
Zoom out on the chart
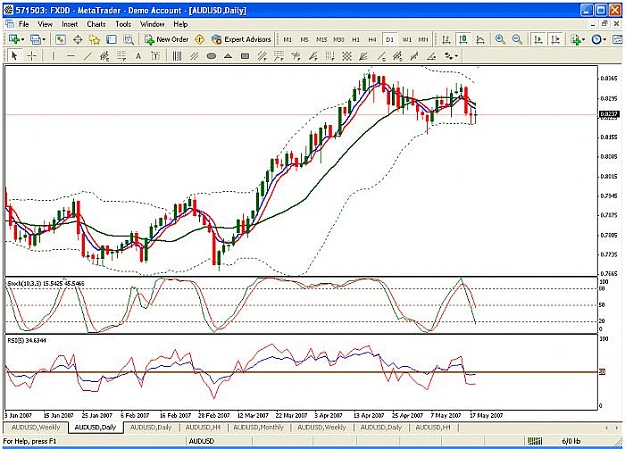[517, 39]
